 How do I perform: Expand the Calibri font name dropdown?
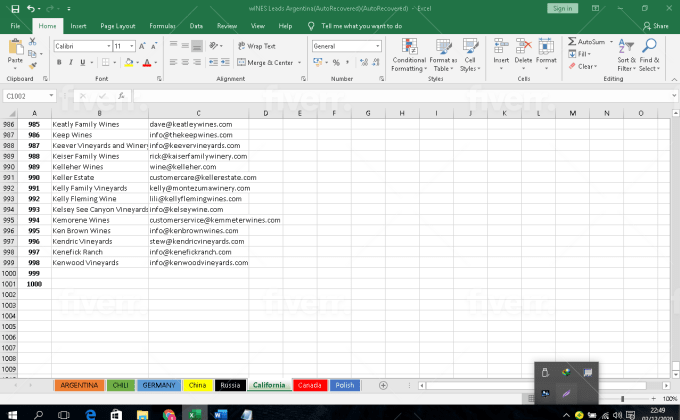pyautogui.click(x=107, y=46)
